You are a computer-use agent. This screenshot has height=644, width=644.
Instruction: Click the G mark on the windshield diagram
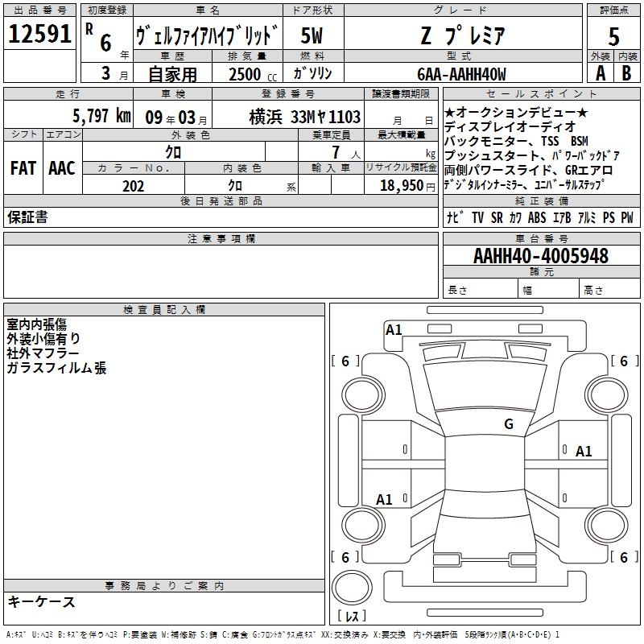click(x=509, y=424)
